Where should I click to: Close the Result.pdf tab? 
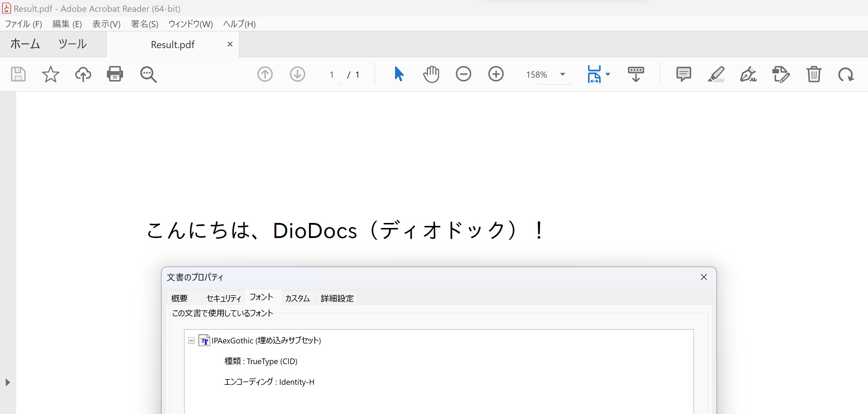pyautogui.click(x=230, y=44)
